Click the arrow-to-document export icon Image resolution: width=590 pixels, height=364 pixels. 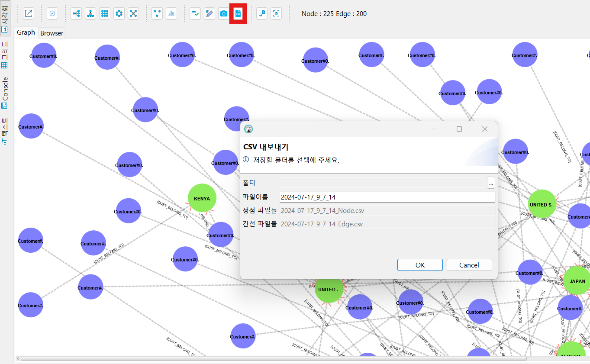(262, 13)
